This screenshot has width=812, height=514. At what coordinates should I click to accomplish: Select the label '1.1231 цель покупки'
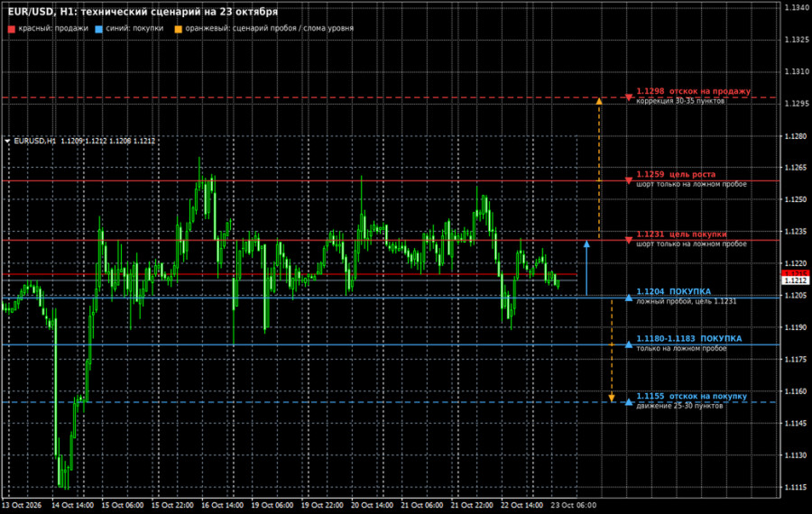tap(681, 234)
